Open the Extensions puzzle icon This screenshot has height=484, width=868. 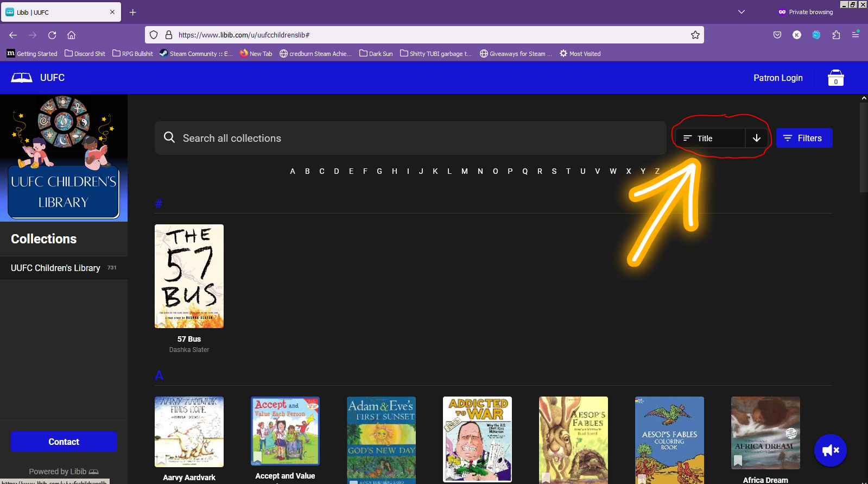click(836, 35)
